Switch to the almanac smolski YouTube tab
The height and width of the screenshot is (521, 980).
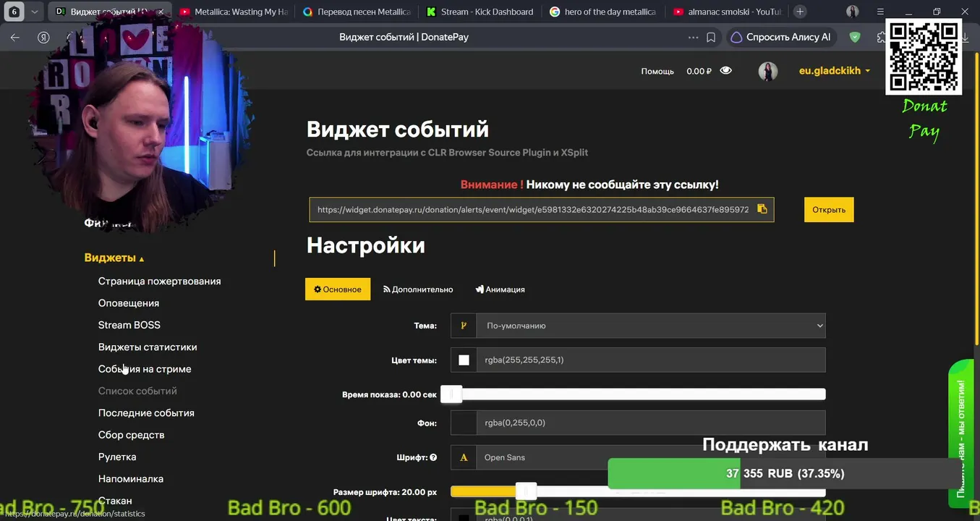[727, 12]
